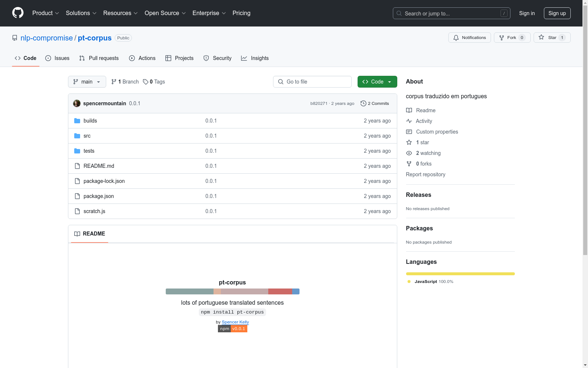The width and height of the screenshot is (588, 368).
Task: Click the src folder icon
Action: [x=77, y=136]
